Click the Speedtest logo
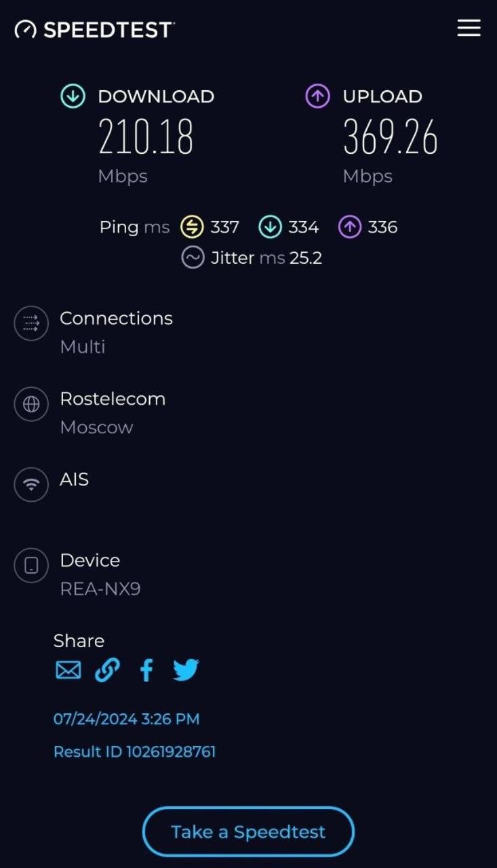Screen dimensions: 497x868 tap(95, 29)
